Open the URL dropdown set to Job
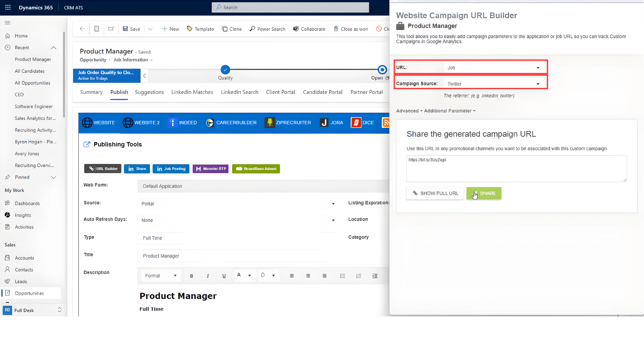The height and width of the screenshot is (362, 644). pos(494,68)
